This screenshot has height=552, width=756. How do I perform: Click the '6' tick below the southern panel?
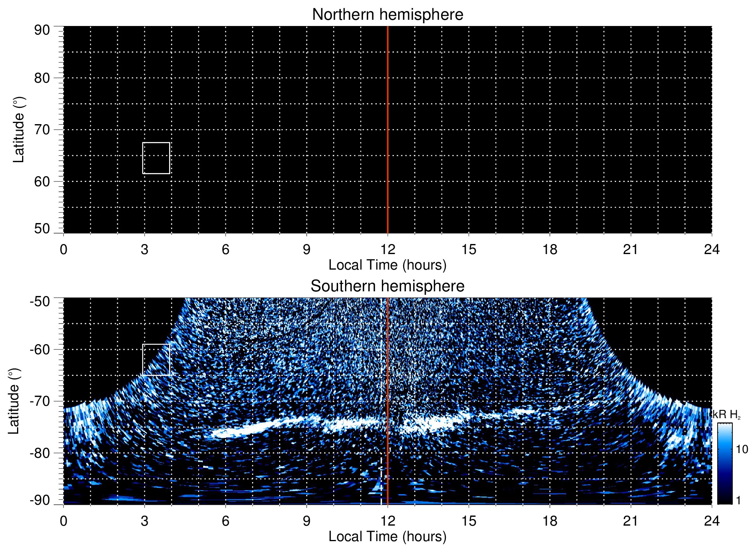(x=226, y=521)
